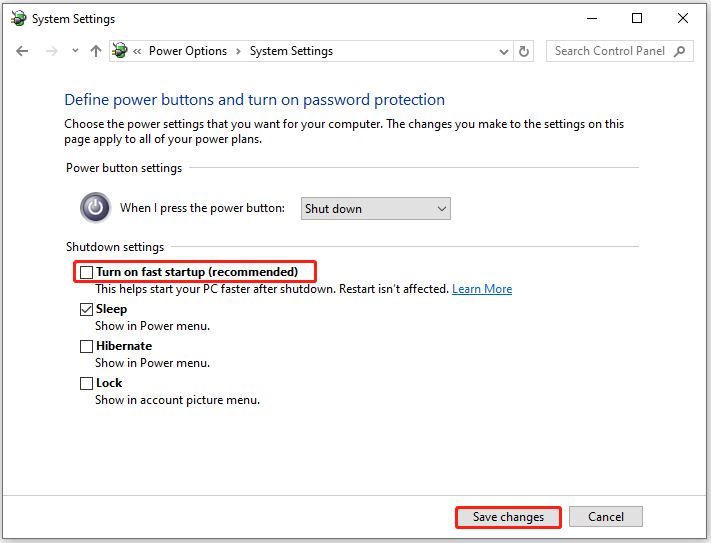Open the recent locations dropdown arrow
This screenshot has width=711, height=543.
tap(73, 51)
